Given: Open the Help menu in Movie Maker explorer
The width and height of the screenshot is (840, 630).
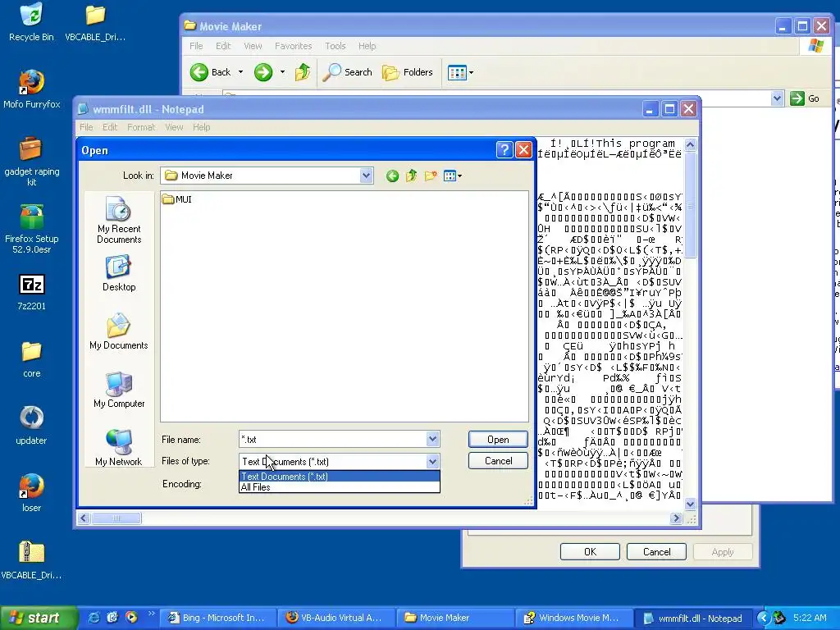Looking at the screenshot, I should coord(367,46).
